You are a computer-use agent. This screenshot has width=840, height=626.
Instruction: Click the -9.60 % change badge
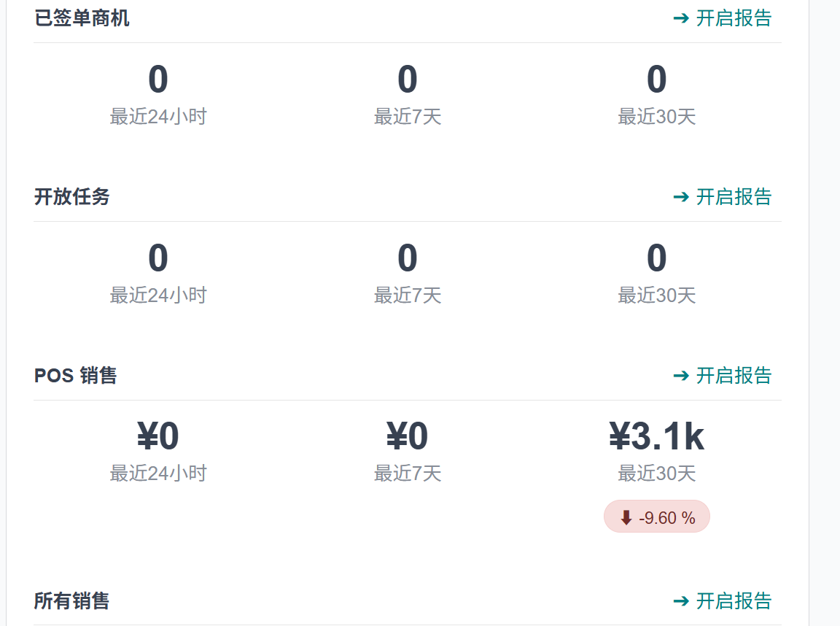(x=657, y=517)
